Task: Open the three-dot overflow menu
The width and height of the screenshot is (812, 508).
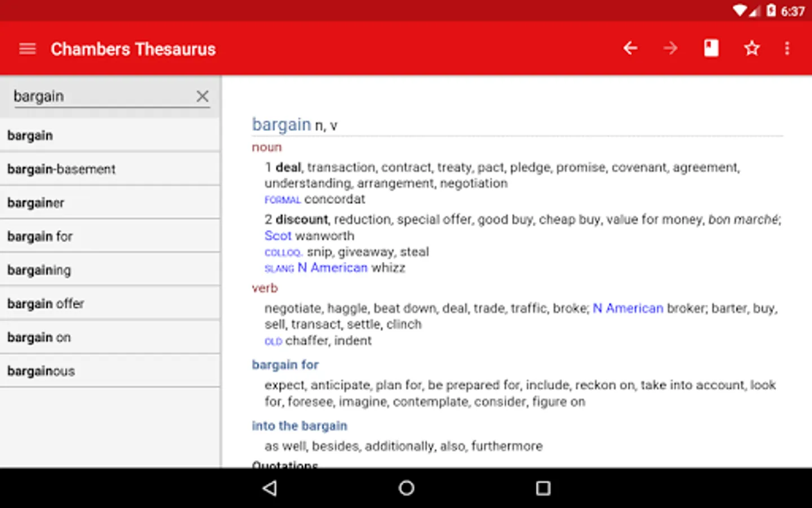Action: (787, 49)
